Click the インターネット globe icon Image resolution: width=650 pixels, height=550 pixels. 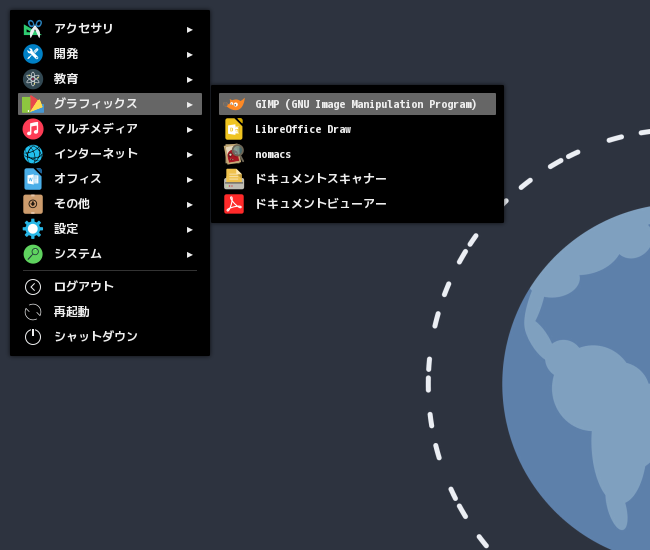(33, 154)
